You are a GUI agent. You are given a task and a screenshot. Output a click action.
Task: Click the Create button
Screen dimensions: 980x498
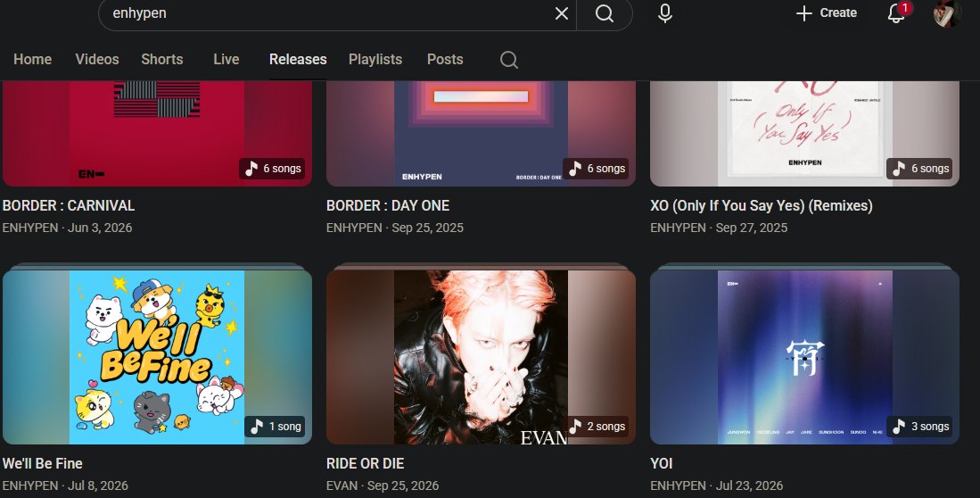tap(827, 13)
